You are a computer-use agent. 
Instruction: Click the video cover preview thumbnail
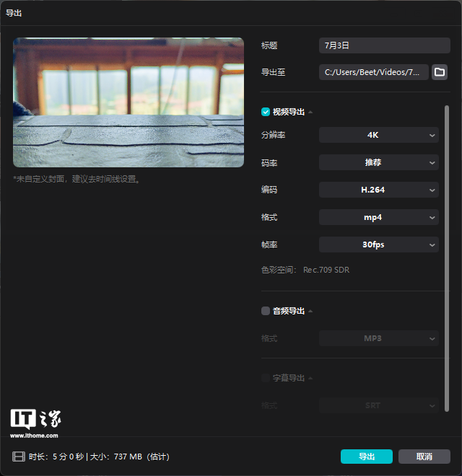pos(128,102)
